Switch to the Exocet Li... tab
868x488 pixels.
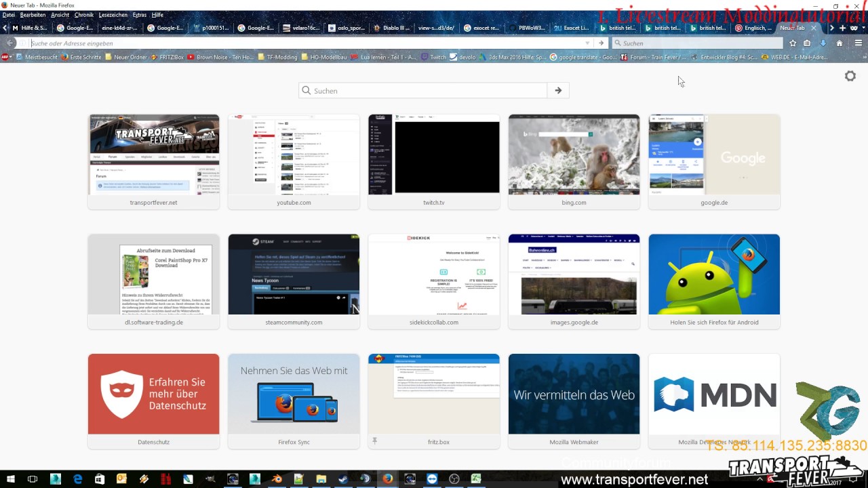click(x=572, y=28)
